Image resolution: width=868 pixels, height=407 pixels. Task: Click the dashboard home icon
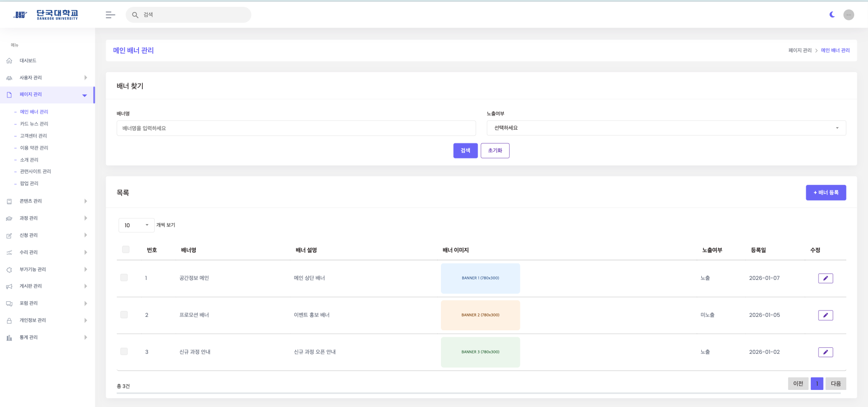[x=9, y=61]
